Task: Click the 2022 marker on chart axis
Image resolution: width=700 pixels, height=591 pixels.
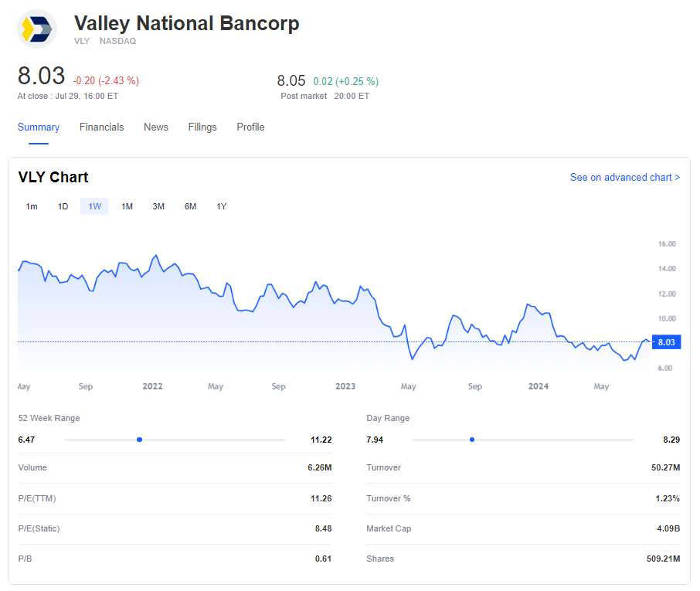Action: point(153,386)
